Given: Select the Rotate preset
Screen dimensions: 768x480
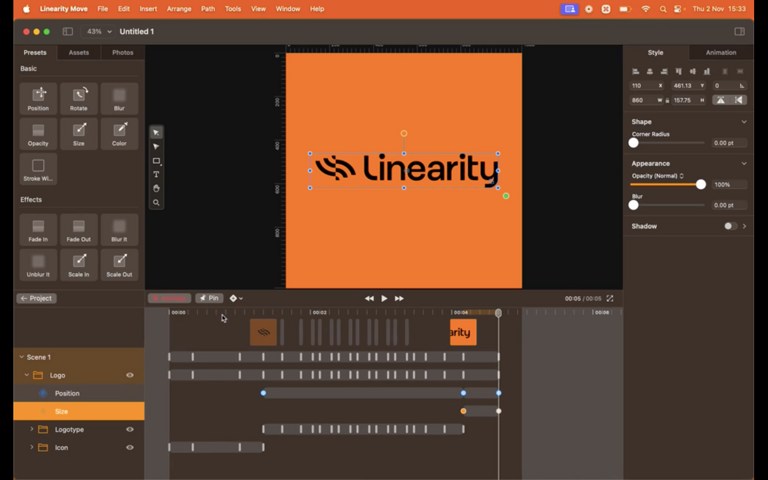Looking at the screenshot, I should tap(79, 98).
